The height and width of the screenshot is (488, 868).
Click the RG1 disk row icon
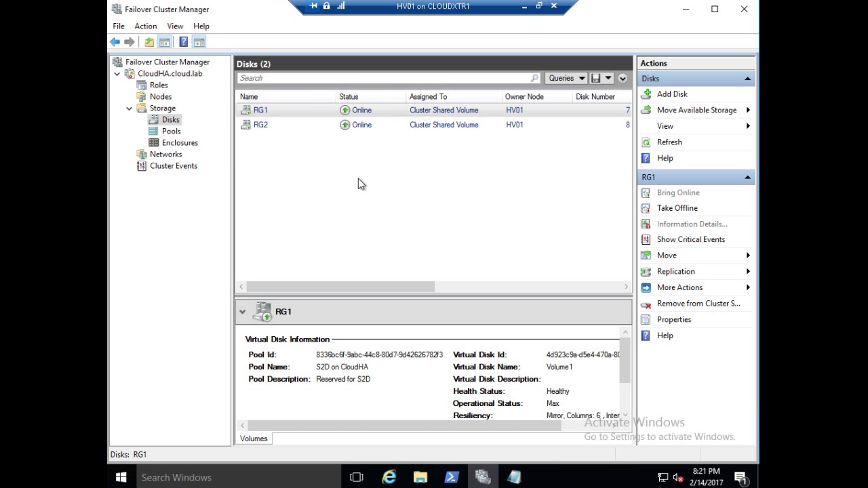point(245,110)
